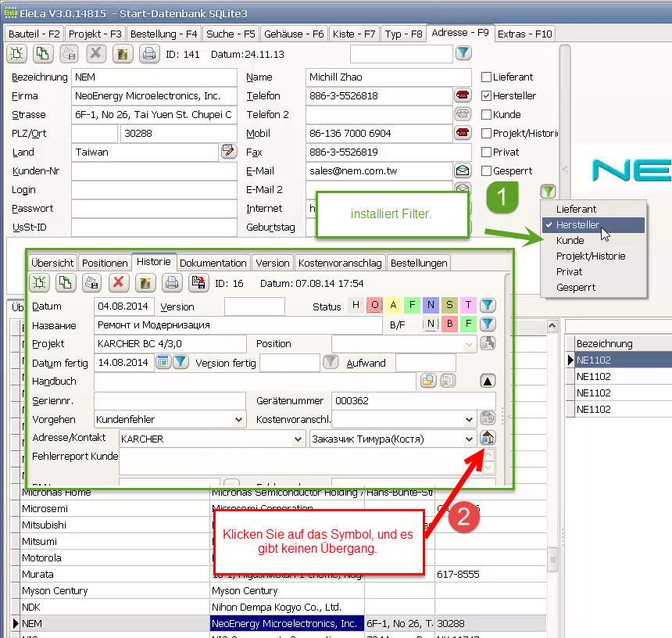Click the red X delete icon in the Historie toolbar
Screen dimensions: 672x638
tap(119, 282)
